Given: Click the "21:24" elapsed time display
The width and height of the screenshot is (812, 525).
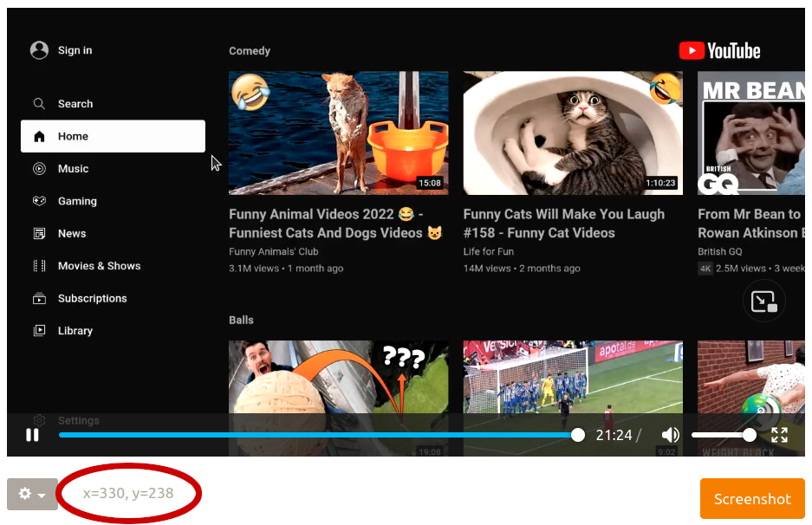Looking at the screenshot, I should click(614, 435).
